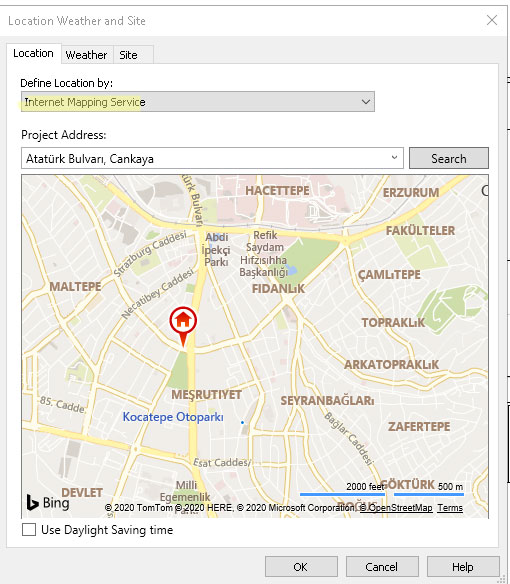Click the Search button
510x584 pixels.
point(449,158)
